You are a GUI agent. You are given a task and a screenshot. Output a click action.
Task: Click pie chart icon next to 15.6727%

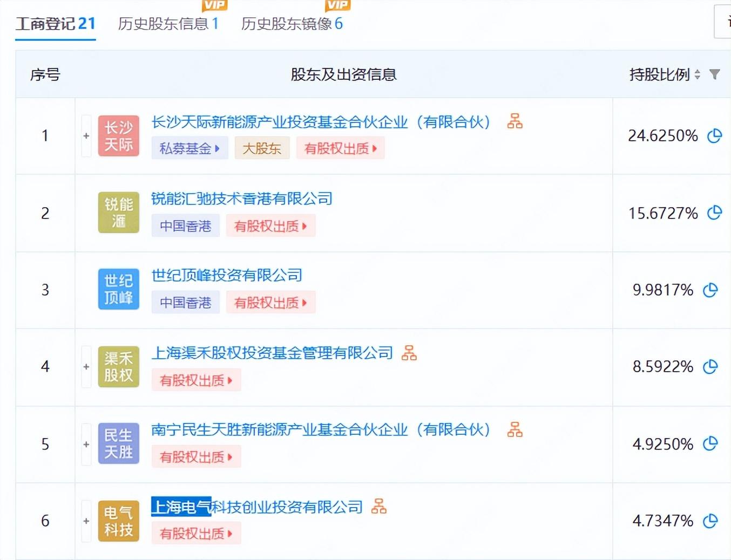715,213
